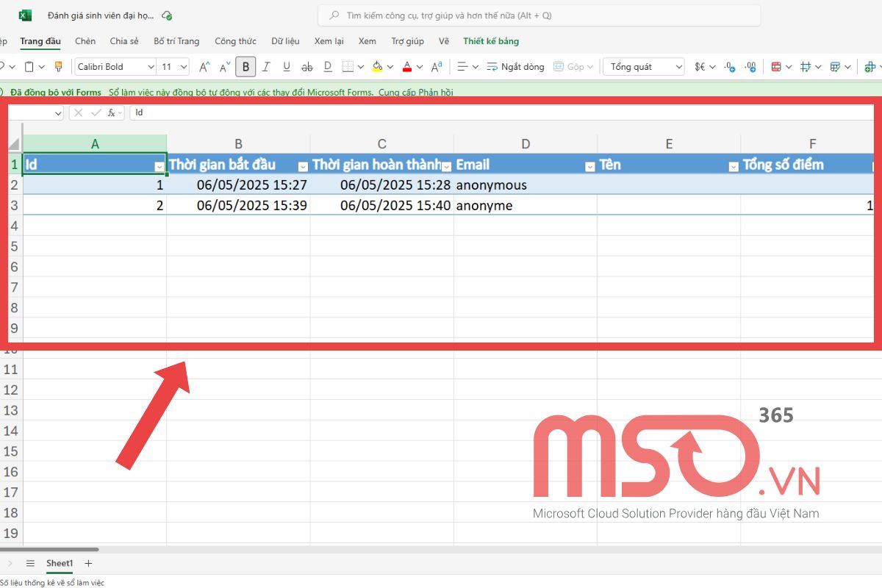The image size is (882, 588).
Task: Click the text alignment icon
Action: 462,67
